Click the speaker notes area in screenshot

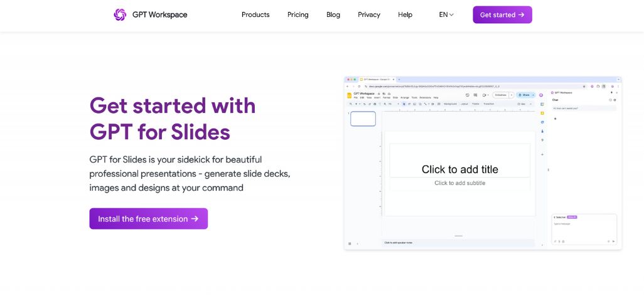(x=458, y=243)
